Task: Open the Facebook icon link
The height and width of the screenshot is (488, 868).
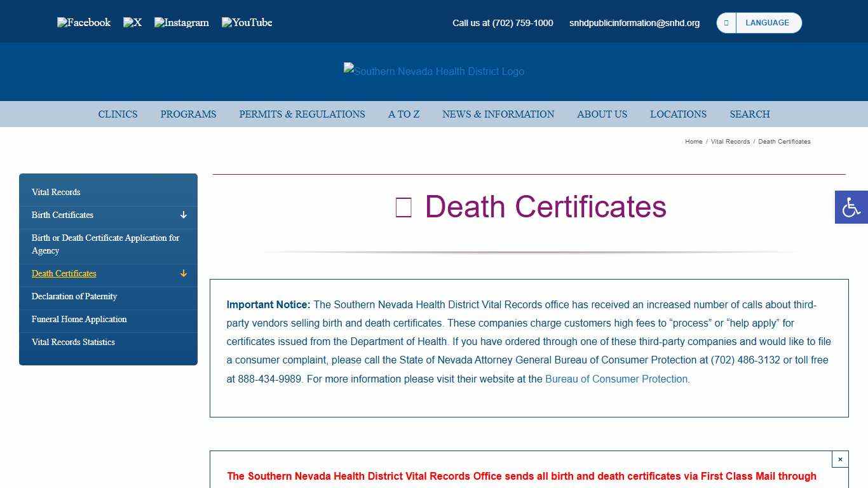Action: click(83, 22)
